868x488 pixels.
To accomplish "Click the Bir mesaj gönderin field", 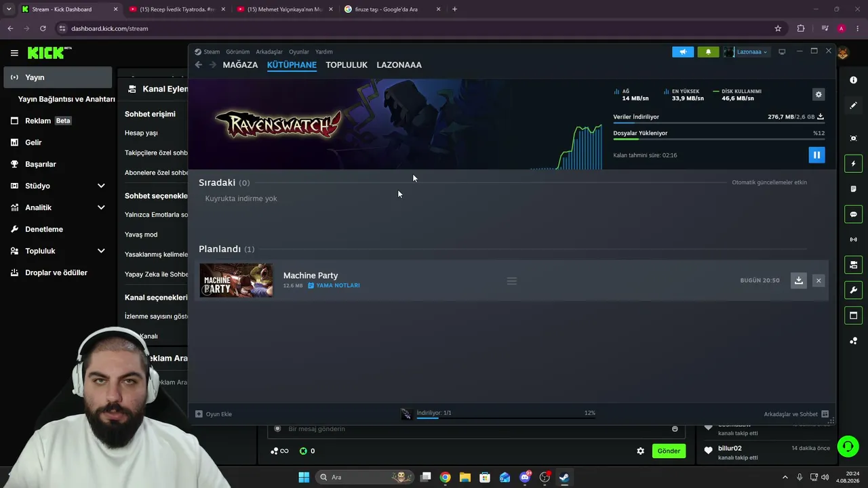I will 476,429.
